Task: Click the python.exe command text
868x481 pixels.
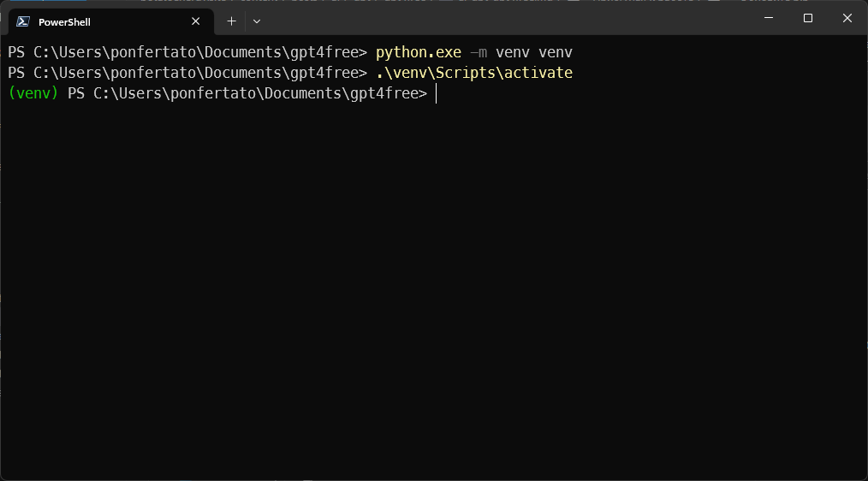Action: tap(418, 52)
